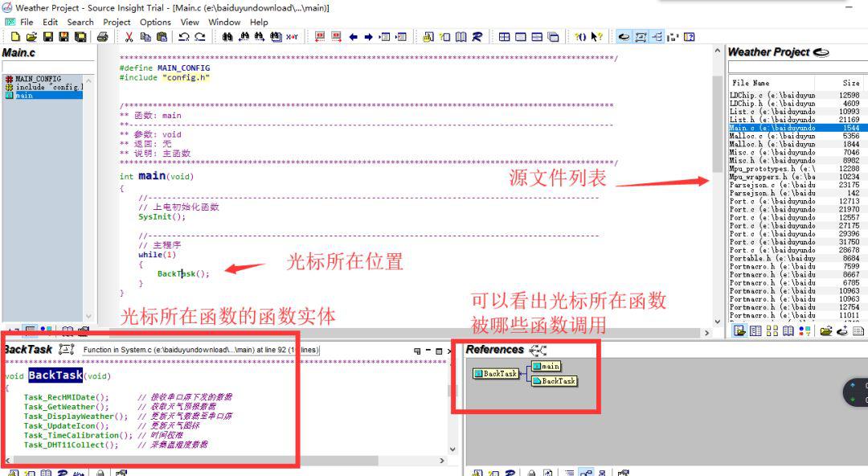Viewport: 868px width, 476px height.
Task: Click the BackTask context window title icon
Action: pos(67,350)
